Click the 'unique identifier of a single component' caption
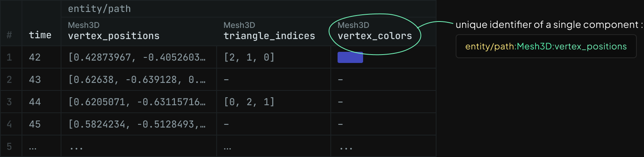Screen dimensions: 644x157 (x=549, y=25)
